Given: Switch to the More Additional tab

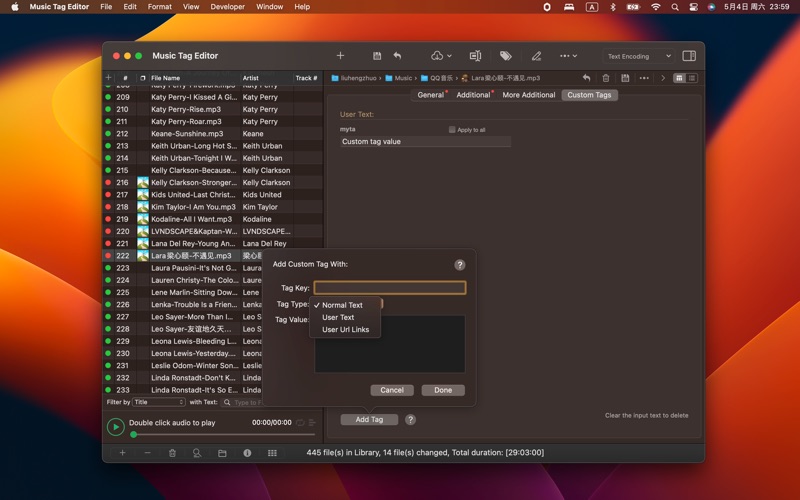Looking at the screenshot, I should point(529,95).
